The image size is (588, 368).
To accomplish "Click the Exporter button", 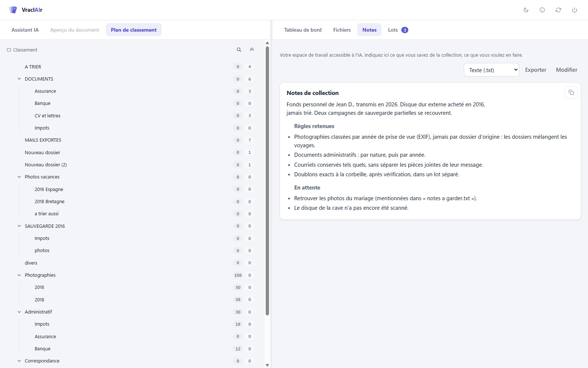I will click(x=535, y=70).
